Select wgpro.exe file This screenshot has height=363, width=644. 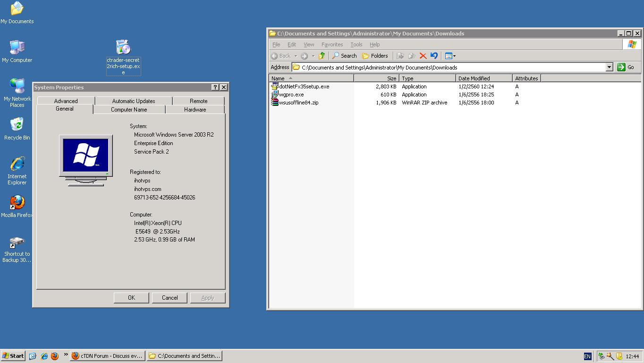[x=288, y=95]
